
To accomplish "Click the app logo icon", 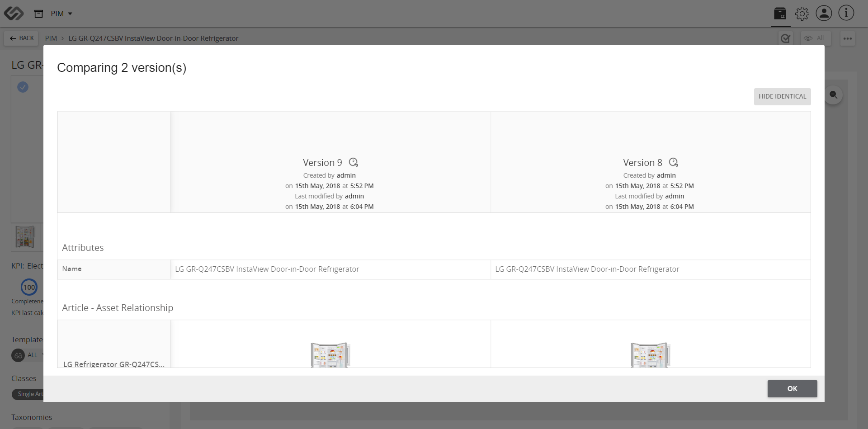I will [14, 14].
